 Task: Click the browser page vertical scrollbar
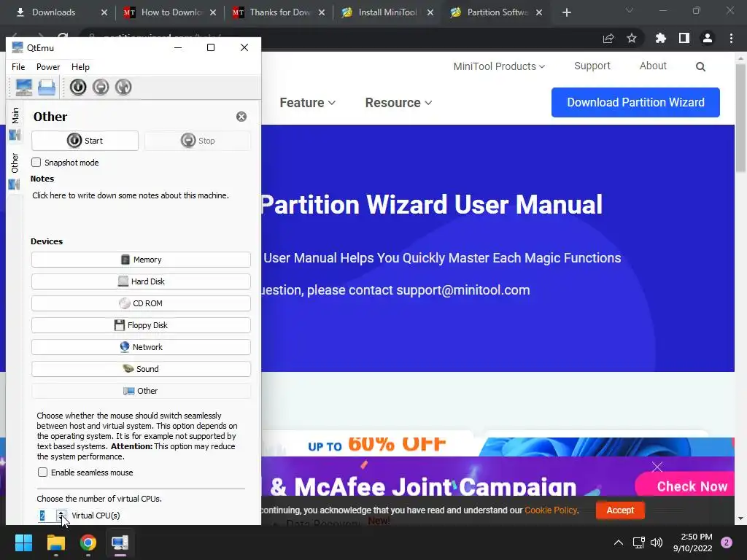pyautogui.click(x=741, y=119)
